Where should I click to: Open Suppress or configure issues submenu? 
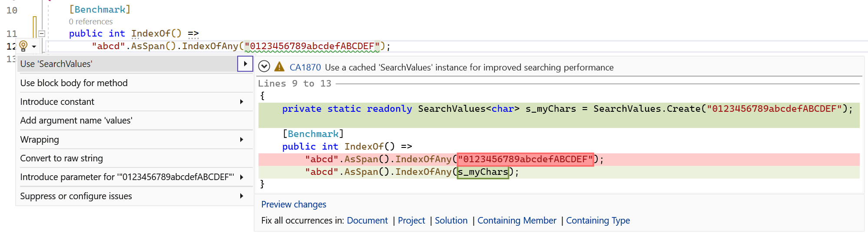(130, 196)
